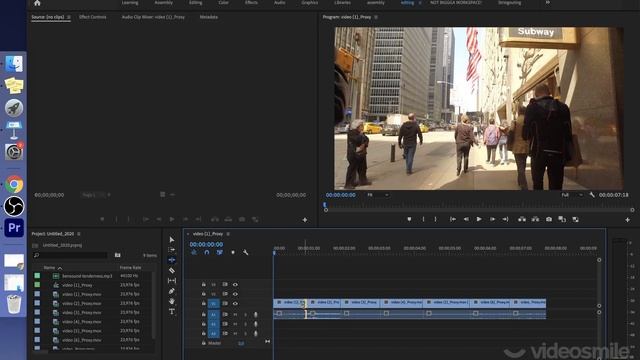Play the sequence in Program monitor
This screenshot has height=360, width=640.
[479, 220]
